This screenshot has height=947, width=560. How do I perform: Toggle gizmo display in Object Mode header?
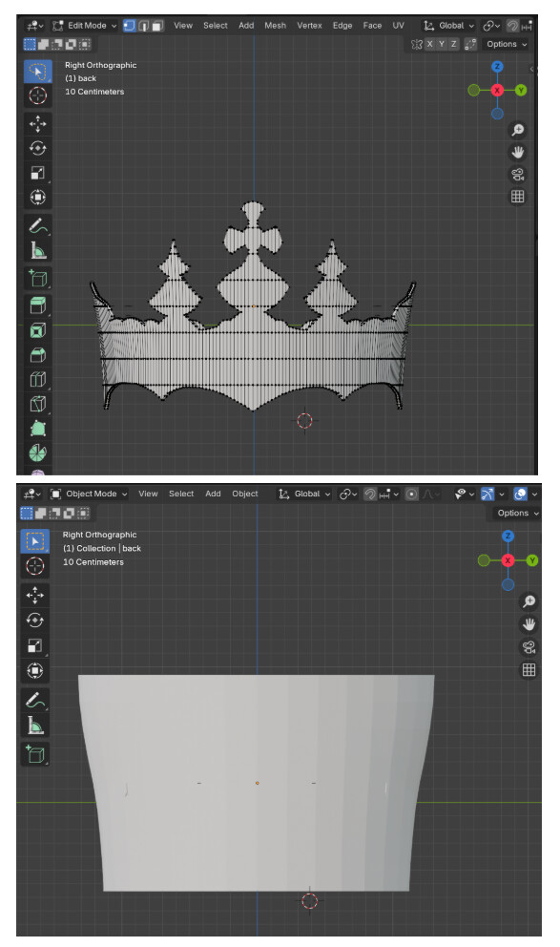pos(487,495)
